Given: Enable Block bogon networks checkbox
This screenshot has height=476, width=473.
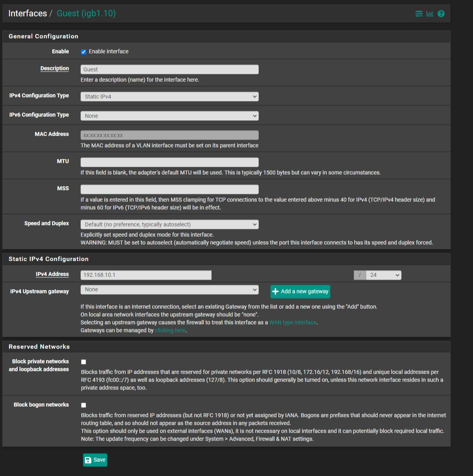Looking at the screenshot, I should pyautogui.click(x=83, y=405).
